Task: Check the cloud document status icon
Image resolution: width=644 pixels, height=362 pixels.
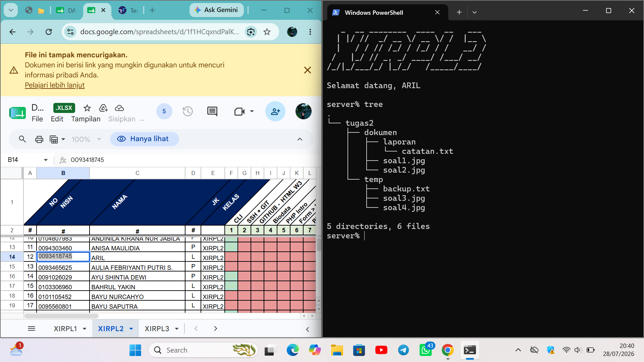Action: tap(119, 108)
